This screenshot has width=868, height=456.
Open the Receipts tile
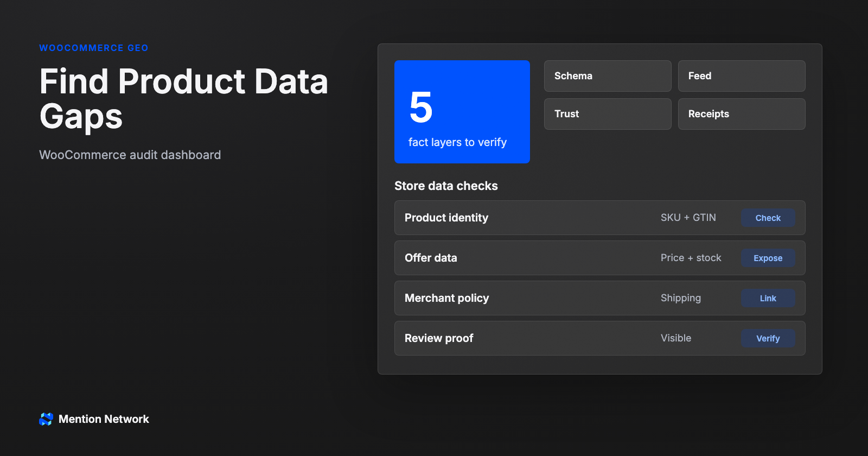coord(742,114)
